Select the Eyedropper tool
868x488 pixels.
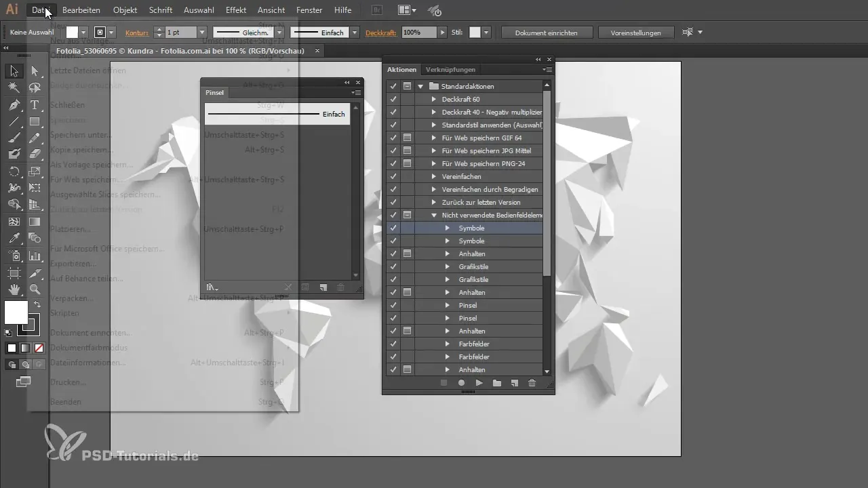[14, 238]
